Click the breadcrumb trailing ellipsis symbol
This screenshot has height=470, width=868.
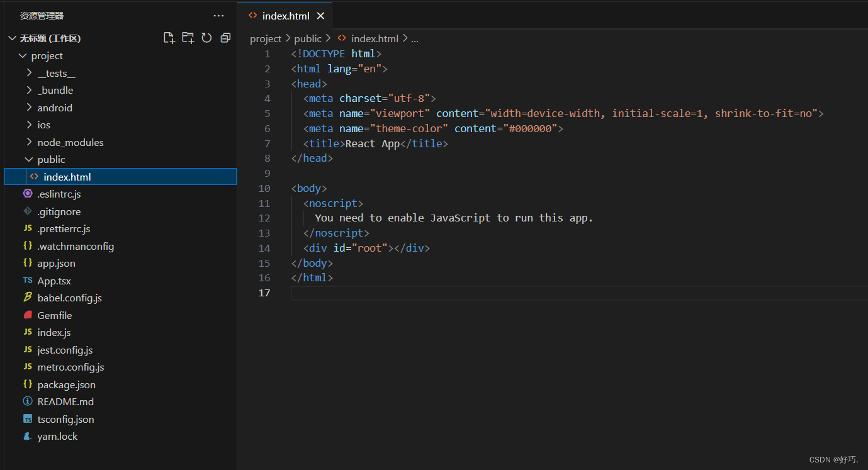(x=415, y=39)
